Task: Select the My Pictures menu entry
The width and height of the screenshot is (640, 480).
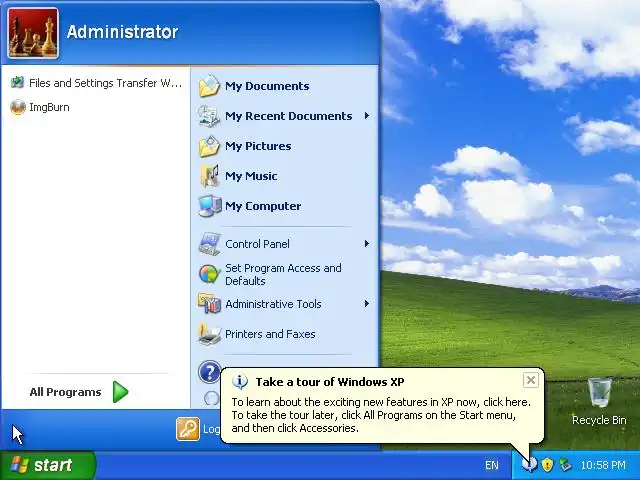Action: coord(284,146)
